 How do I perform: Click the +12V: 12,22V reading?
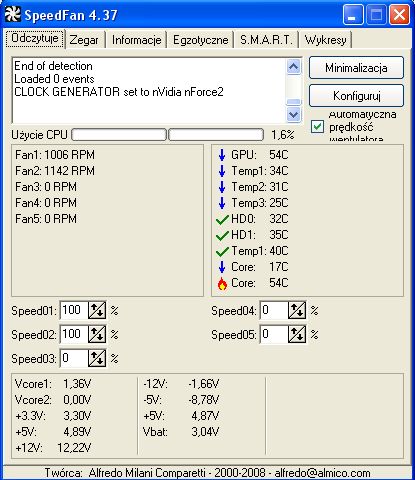click(x=53, y=448)
